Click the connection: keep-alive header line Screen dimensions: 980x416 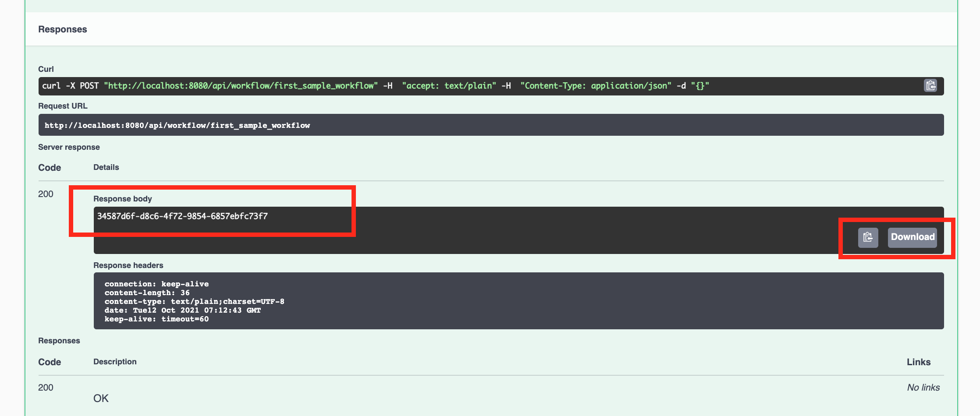156,284
